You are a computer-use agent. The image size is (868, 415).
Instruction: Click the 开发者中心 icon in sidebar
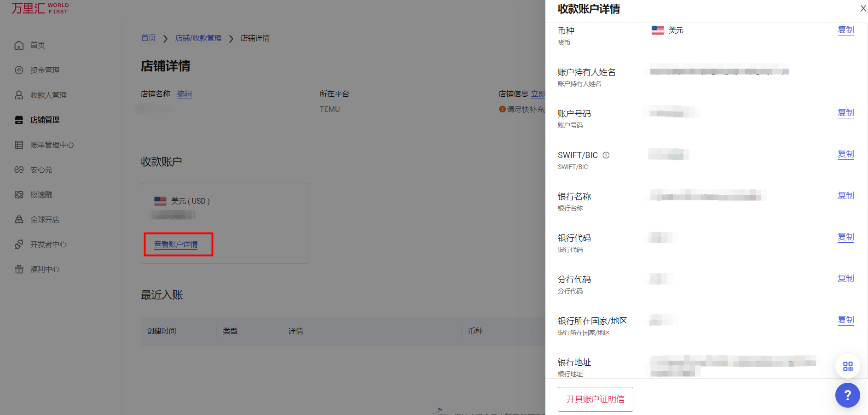tap(19, 244)
